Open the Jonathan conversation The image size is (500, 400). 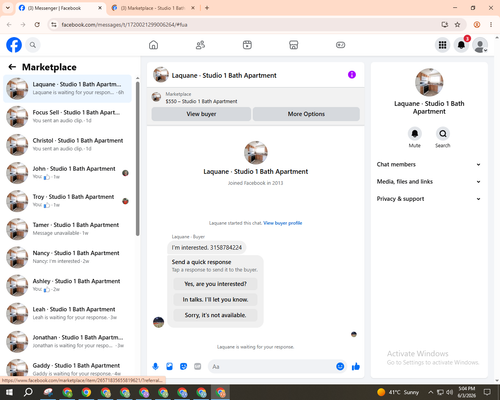(67, 342)
